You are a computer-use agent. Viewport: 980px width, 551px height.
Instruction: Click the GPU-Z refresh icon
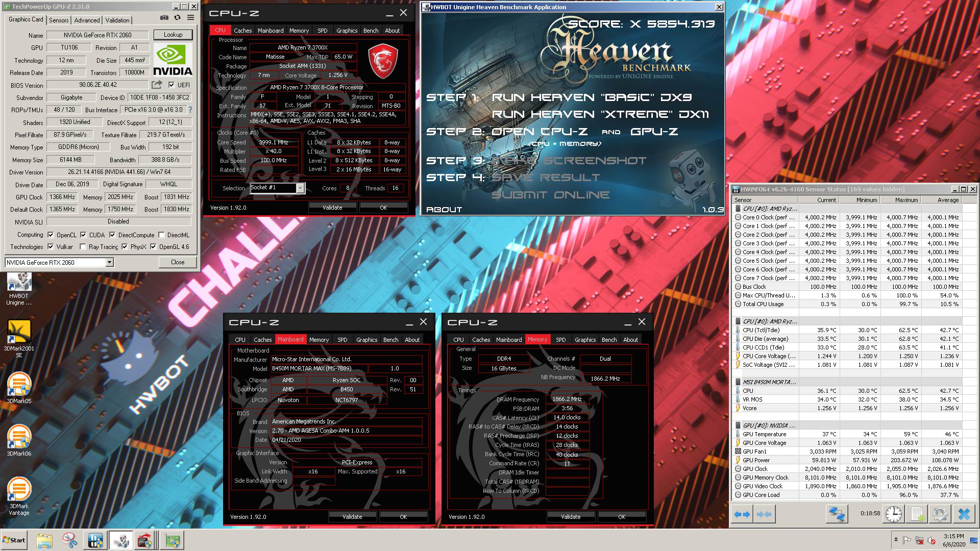click(x=177, y=18)
